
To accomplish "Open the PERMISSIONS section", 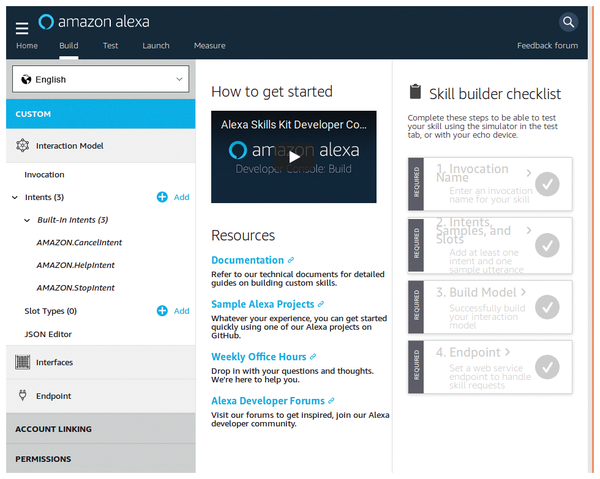I will (x=101, y=458).
